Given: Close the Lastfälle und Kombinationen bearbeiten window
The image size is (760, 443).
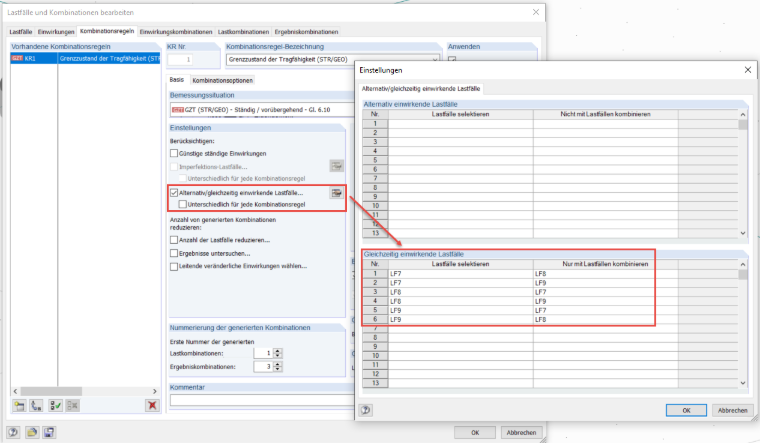Looking at the screenshot, I should pos(536,12).
